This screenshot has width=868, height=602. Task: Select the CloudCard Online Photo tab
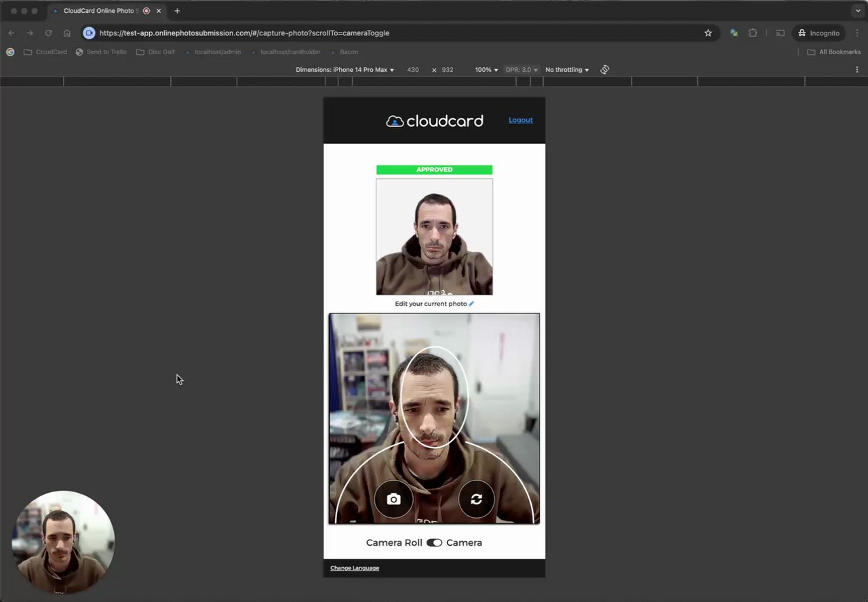(x=107, y=11)
